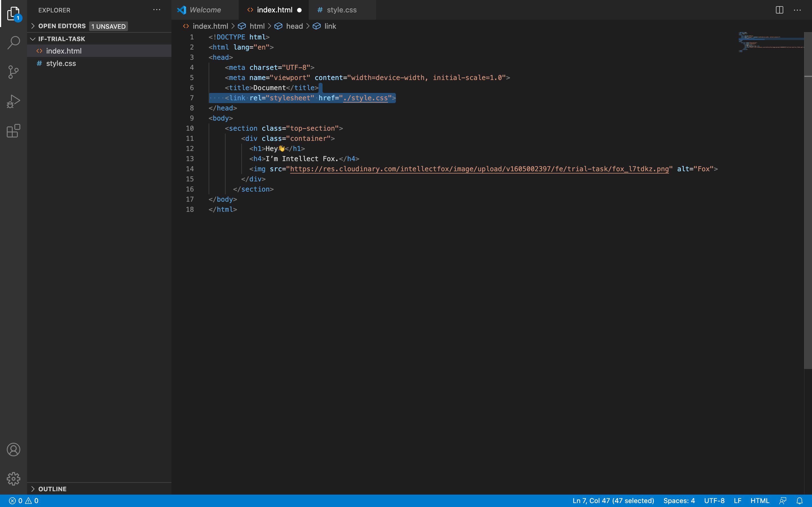The width and height of the screenshot is (812, 507).
Task: Open style.css from the file tree
Action: [61, 63]
